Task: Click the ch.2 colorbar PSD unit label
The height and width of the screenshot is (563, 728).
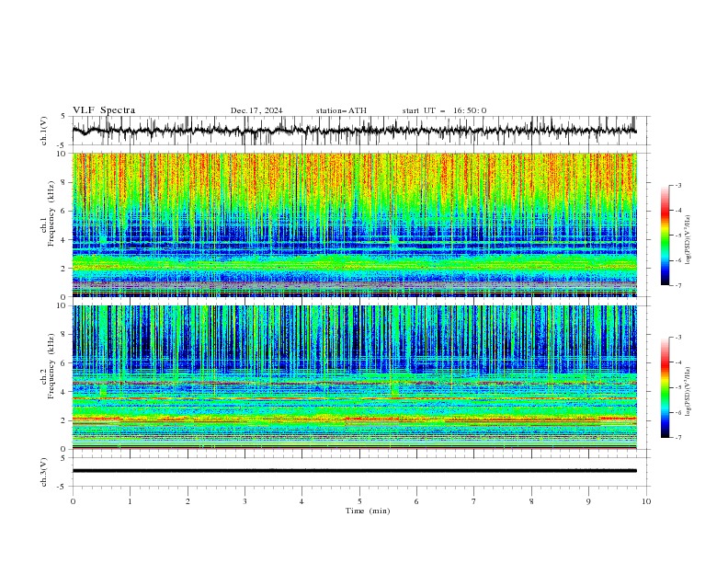Action: click(x=688, y=391)
